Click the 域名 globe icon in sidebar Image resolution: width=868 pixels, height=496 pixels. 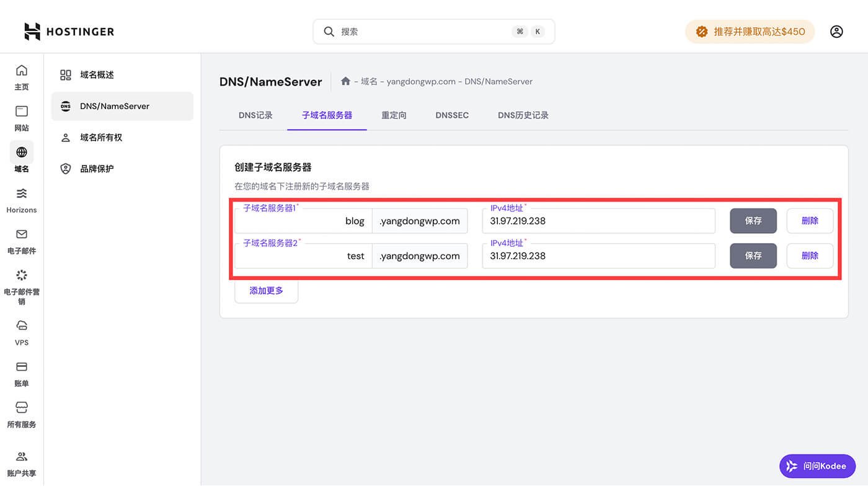21,153
